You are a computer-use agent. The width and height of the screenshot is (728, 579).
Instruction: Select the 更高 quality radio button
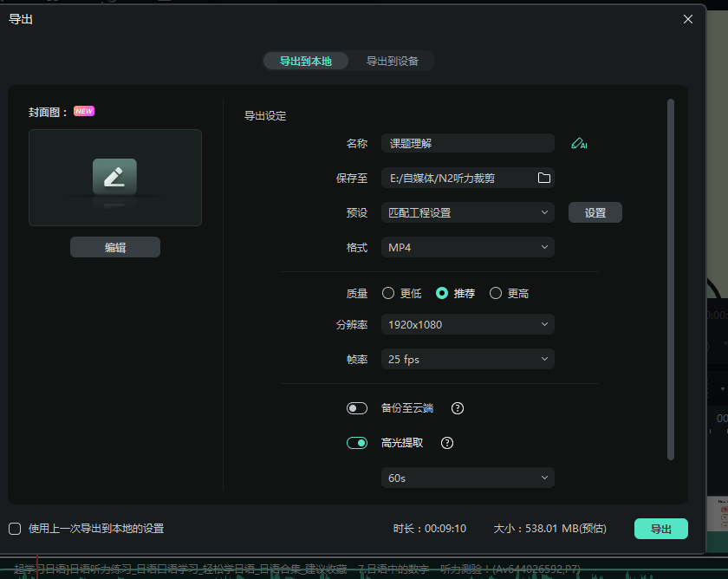pos(495,293)
